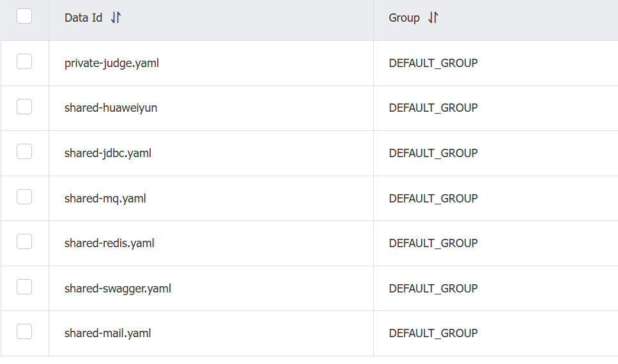
Task: Click the Data Id sort icon
Action: click(116, 18)
